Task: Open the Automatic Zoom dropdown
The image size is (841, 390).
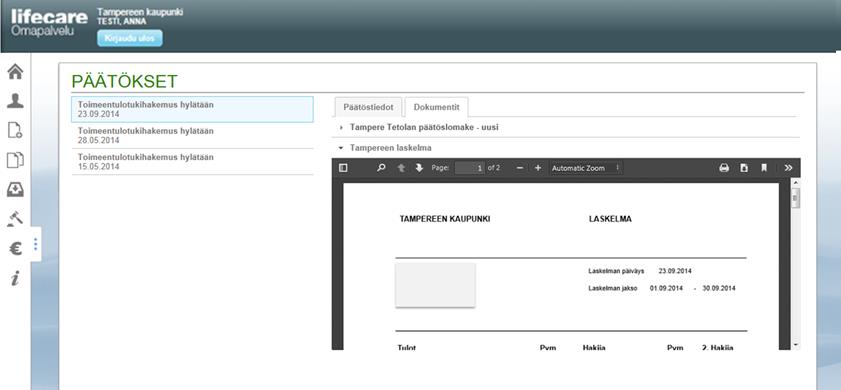Action: click(586, 168)
